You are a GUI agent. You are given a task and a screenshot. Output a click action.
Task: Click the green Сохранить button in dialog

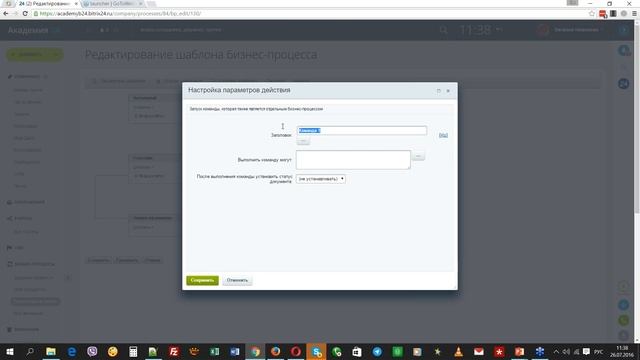[x=202, y=280]
